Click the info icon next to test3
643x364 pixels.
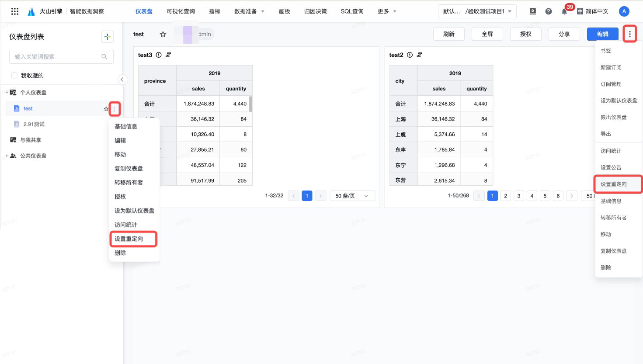(x=159, y=55)
